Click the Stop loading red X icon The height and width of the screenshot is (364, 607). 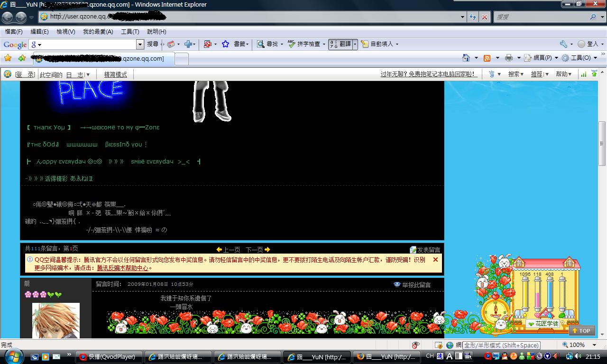pos(484,17)
